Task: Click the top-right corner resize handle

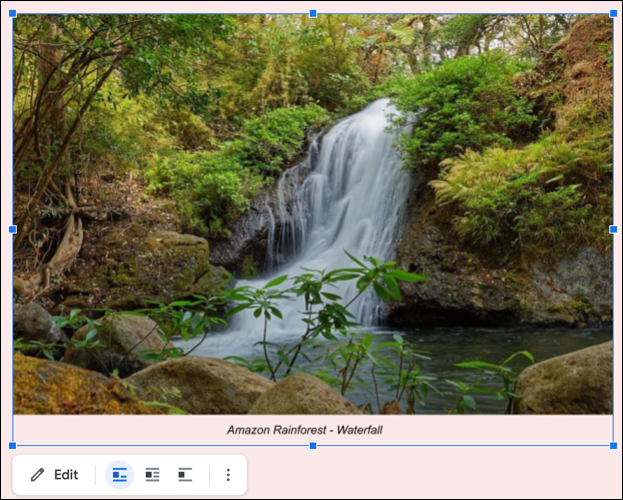Action: pos(613,14)
